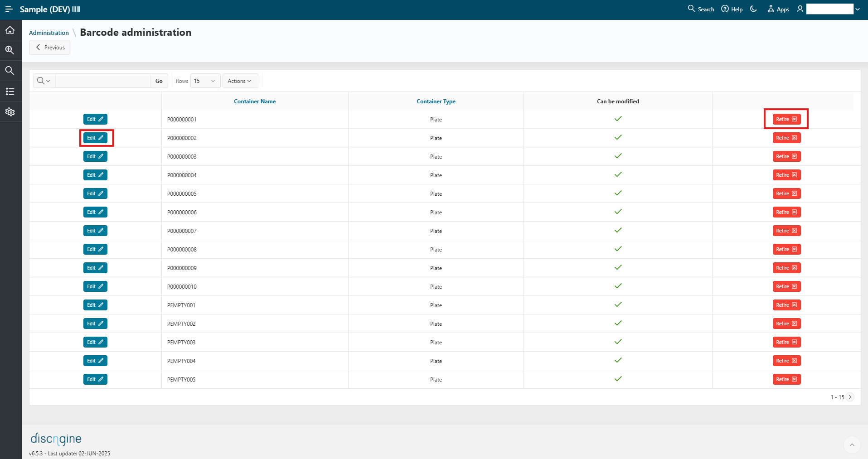Edit container PEMPTY003
Viewport: 868px width, 459px height.
pos(95,342)
